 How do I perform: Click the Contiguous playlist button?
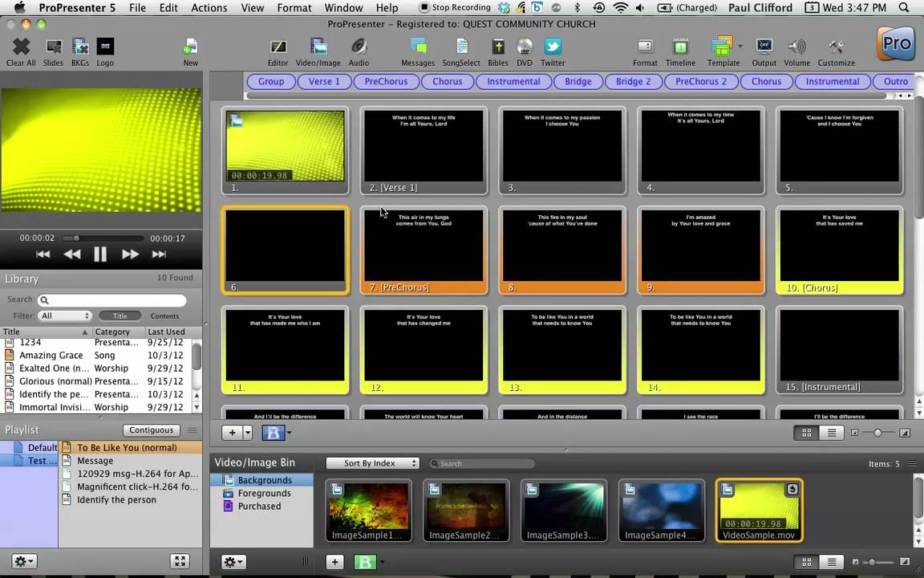152,430
